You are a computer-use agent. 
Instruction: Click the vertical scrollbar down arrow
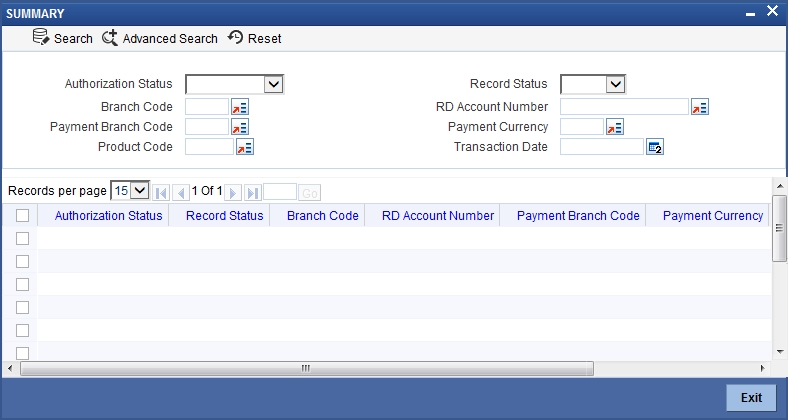[x=779, y=352]
